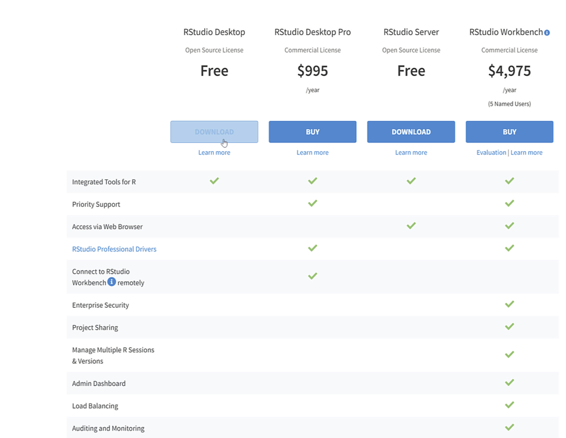Viewport: 566px width, 438px height.
Task: Open the RStudio Professional Drivers link
Action: point(114,249)
